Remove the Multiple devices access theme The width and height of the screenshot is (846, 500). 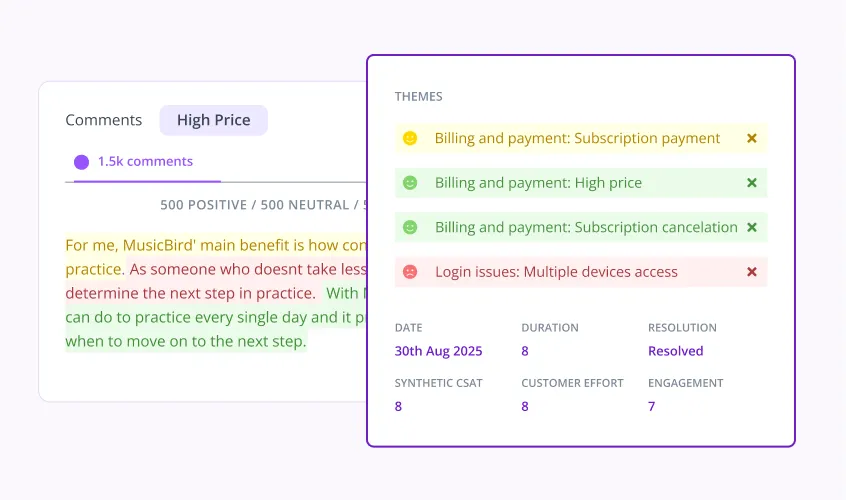click(x=752, y=272)
